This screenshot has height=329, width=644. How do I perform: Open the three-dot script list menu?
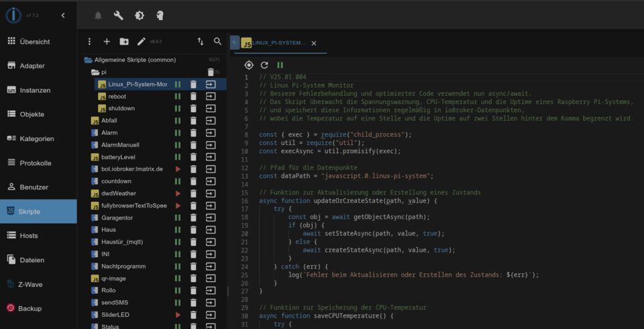tap(89, 42)
